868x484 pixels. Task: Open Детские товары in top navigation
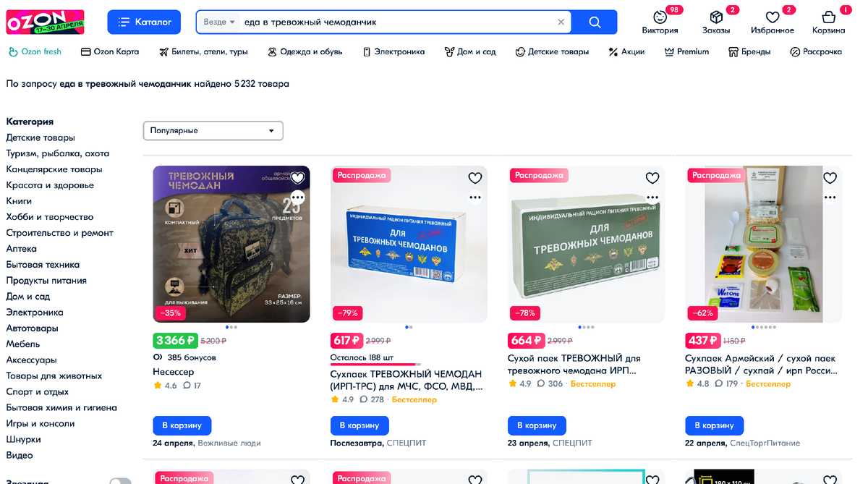(x=552, y=51)
